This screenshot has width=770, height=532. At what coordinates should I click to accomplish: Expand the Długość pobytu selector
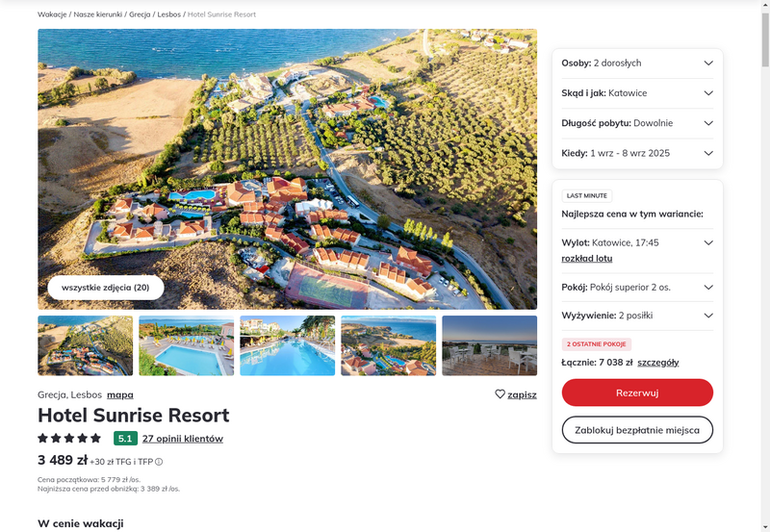[x=637, y=123]
